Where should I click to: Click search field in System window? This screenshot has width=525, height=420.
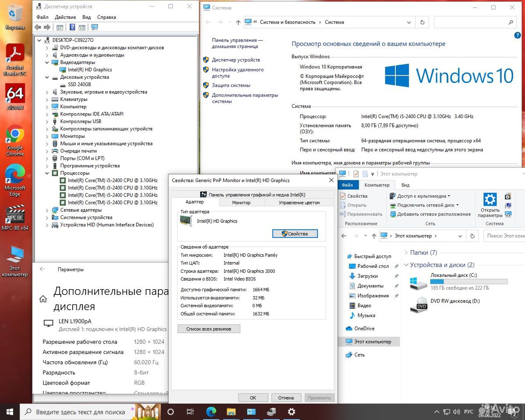tap(476, 22)
